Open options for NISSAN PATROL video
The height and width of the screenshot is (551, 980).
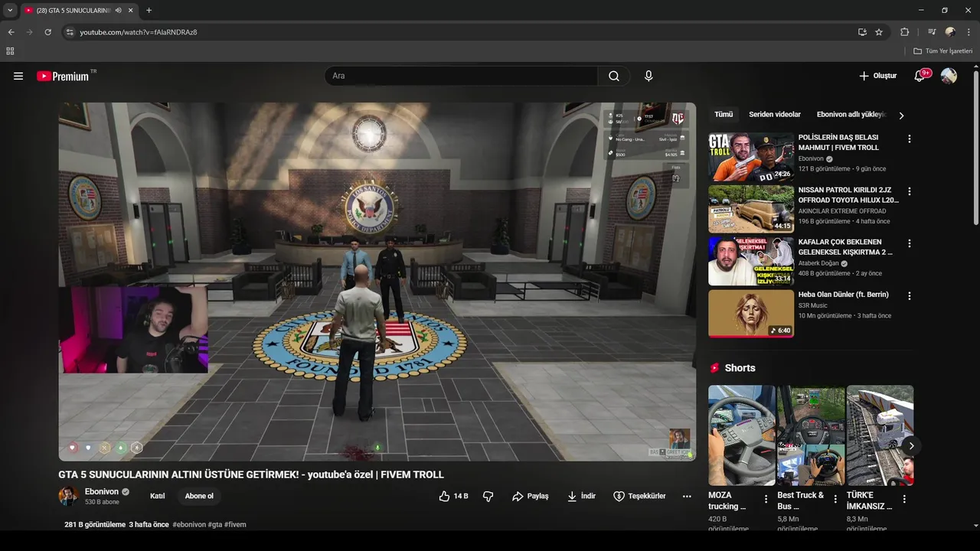tap(910, 191)
